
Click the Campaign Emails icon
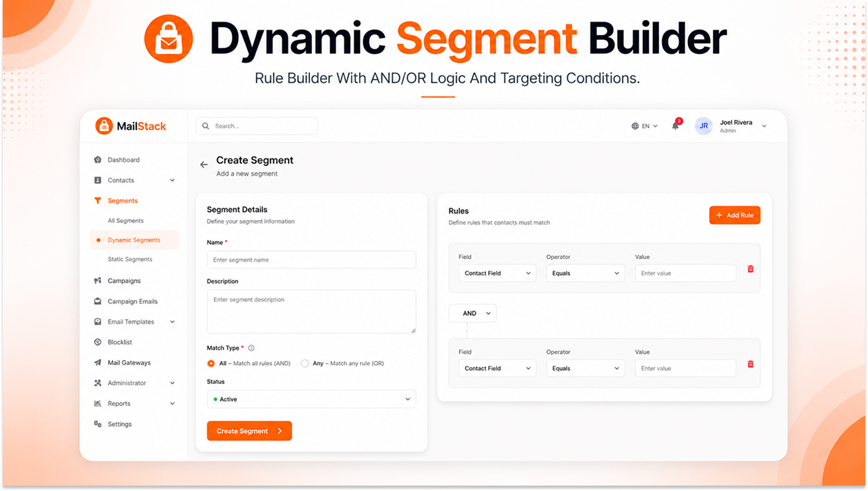click(98, 301)
